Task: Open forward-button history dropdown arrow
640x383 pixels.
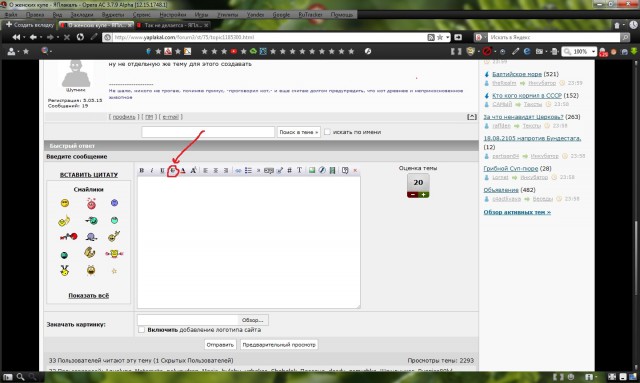Action: pos(58,37)
